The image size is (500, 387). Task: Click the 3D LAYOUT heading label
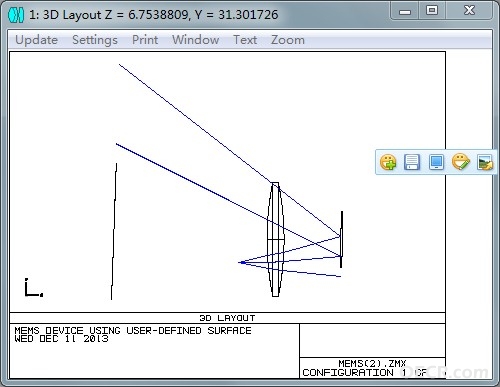pyautogui.click(x=227, y=318)
